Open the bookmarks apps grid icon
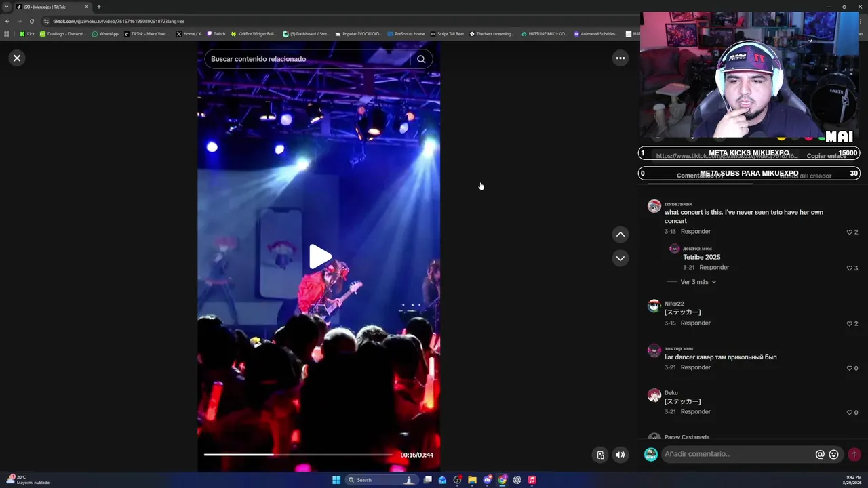The width and height of the screenshot is (868, 488). pyautogui.click(x=7, y=34)
